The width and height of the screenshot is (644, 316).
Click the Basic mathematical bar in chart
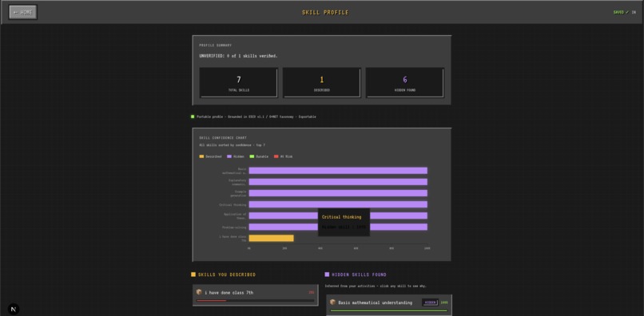pyautogui.click(x=338, y=170)
